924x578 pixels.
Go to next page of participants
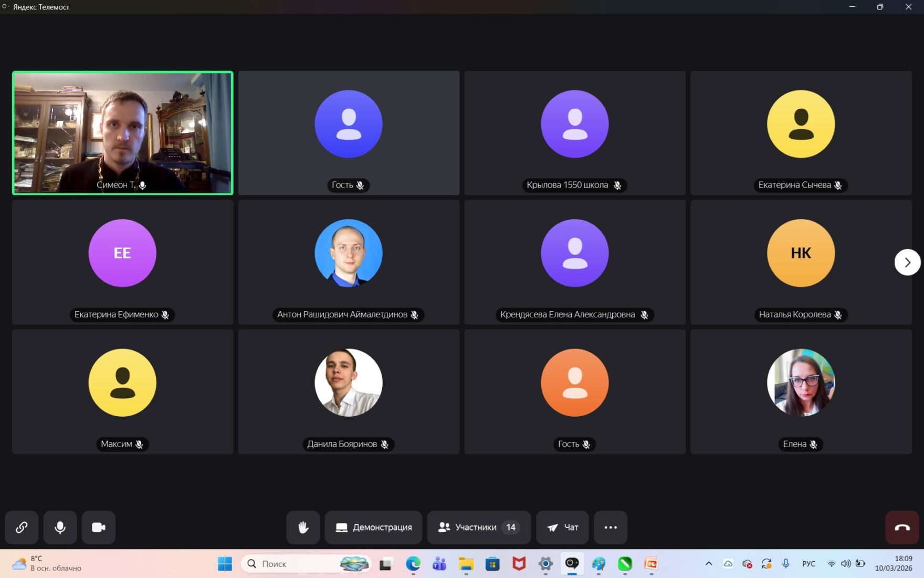907,262
